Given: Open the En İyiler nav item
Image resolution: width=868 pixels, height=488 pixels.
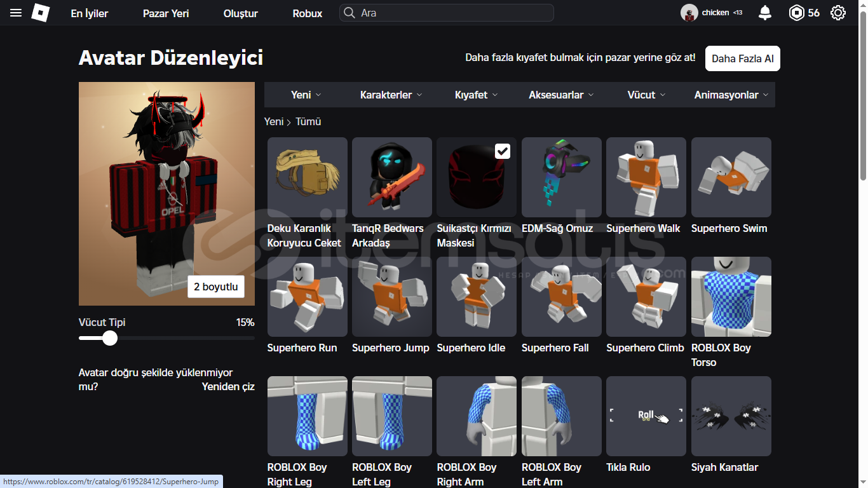Looking at the screenshot, I should tap(90, 13).
